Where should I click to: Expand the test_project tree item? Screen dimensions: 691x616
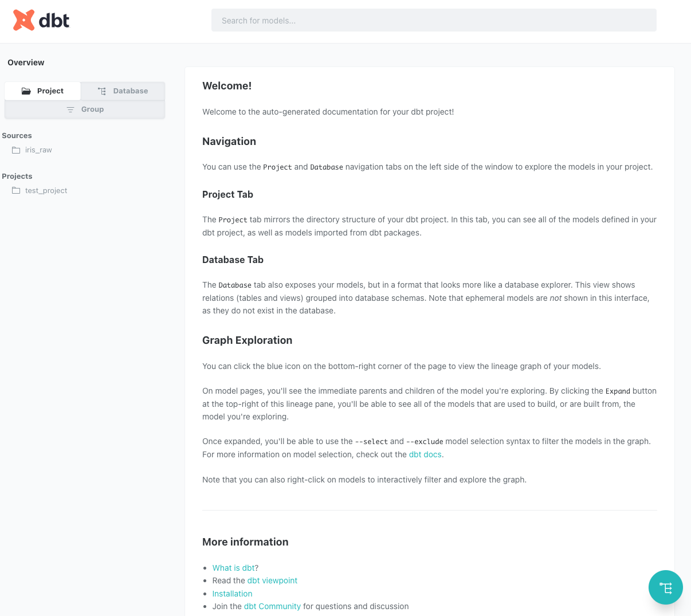coord(46,191)
